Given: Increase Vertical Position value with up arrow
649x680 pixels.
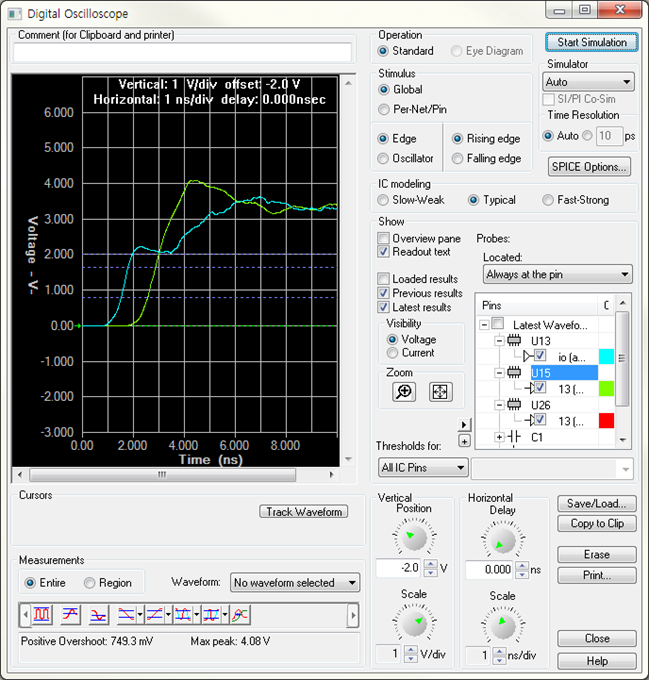Looking at the screenshot, I should point(430,564).
